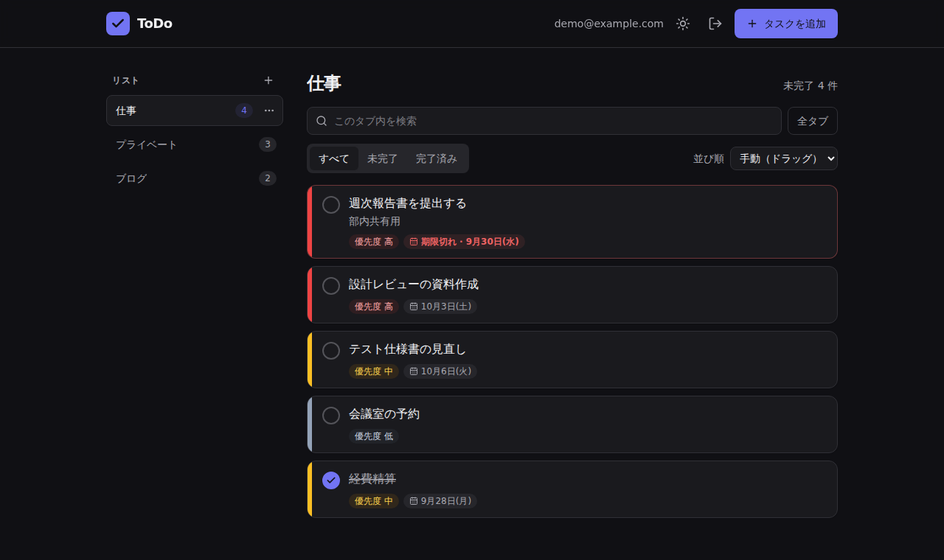
Task: Click the 設計レビューの資料作成 task title
Action: tap(414, 284)
